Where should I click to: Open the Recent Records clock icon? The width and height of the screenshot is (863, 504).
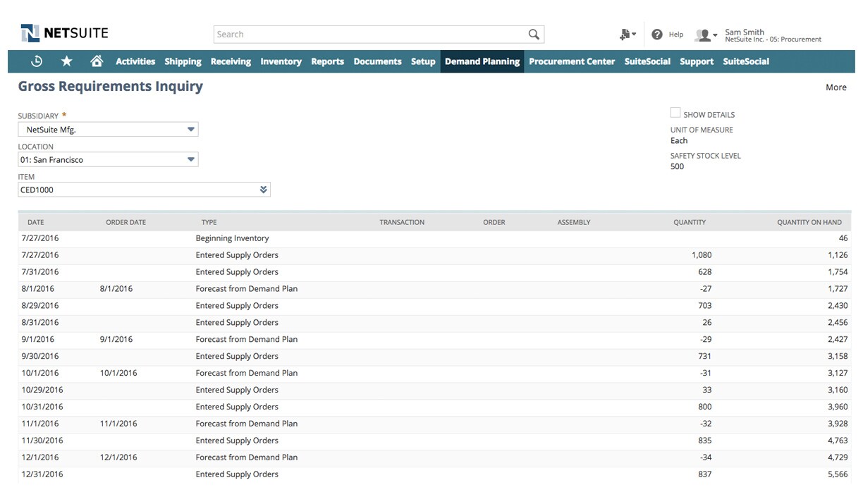(37, 61)
